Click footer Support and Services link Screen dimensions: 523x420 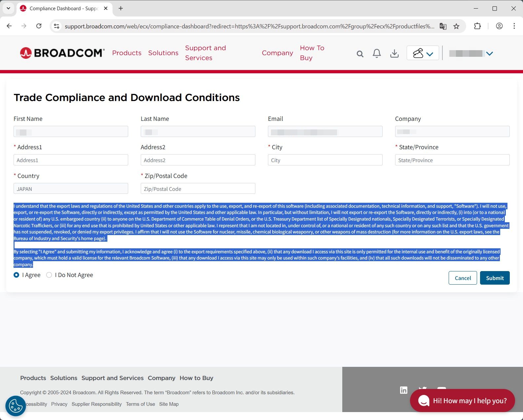(x=113, y=378)
